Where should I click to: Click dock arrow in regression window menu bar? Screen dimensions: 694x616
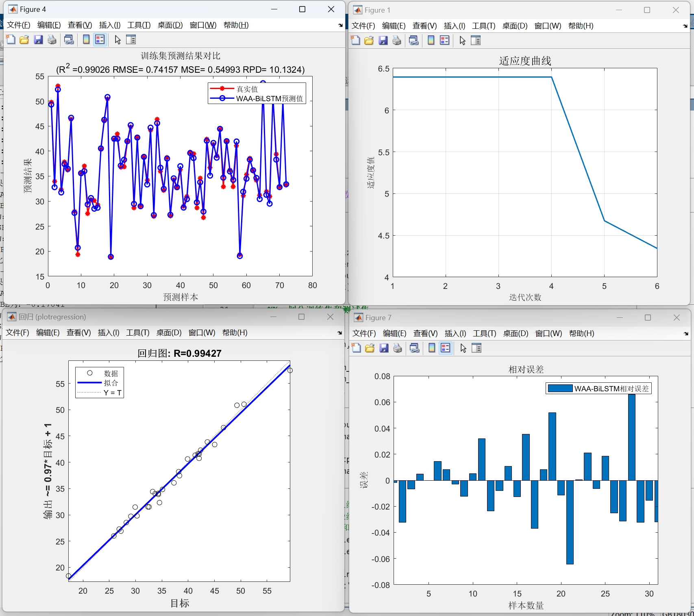(x=339, y=333)
